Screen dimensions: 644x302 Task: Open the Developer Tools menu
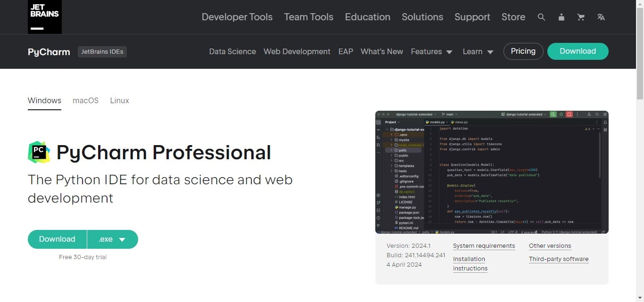point(237,17)
